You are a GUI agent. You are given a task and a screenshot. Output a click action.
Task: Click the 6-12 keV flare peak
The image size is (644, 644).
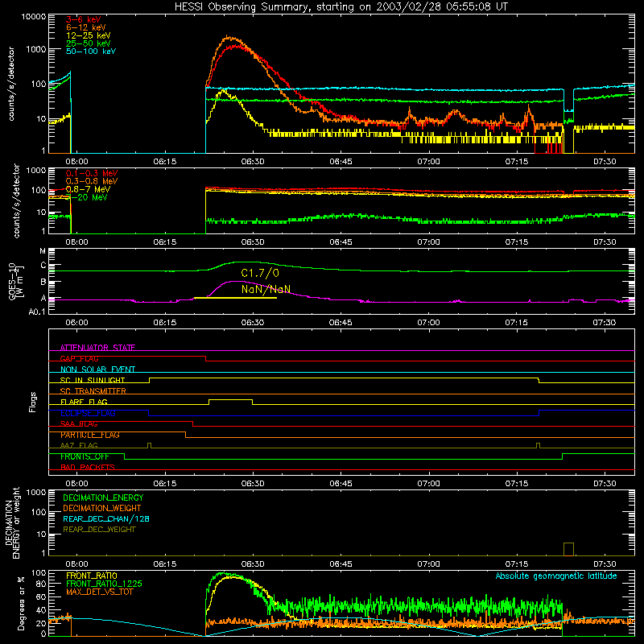(x=228, y=37)
